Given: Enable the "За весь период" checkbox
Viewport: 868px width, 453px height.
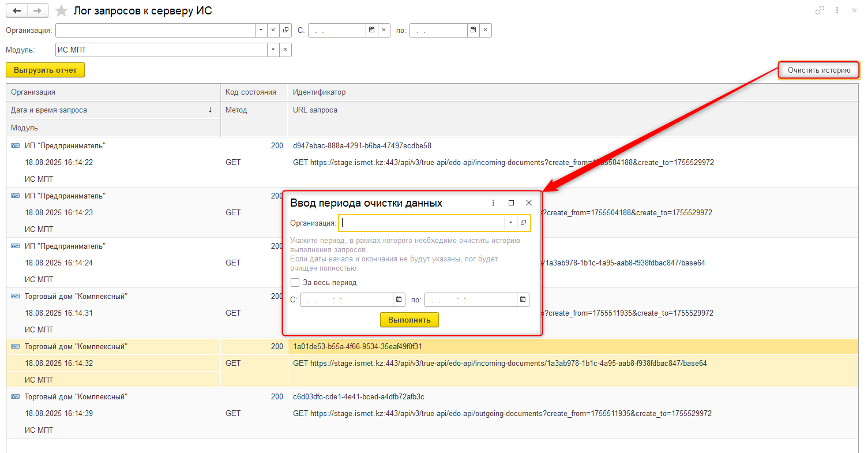Looking at the screenshot, I should click(295, 283).
